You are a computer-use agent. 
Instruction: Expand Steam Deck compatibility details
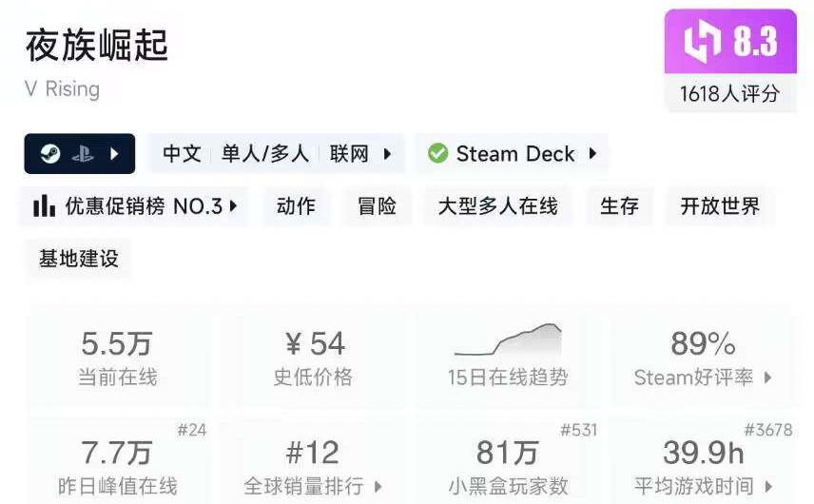coord(592,154)
